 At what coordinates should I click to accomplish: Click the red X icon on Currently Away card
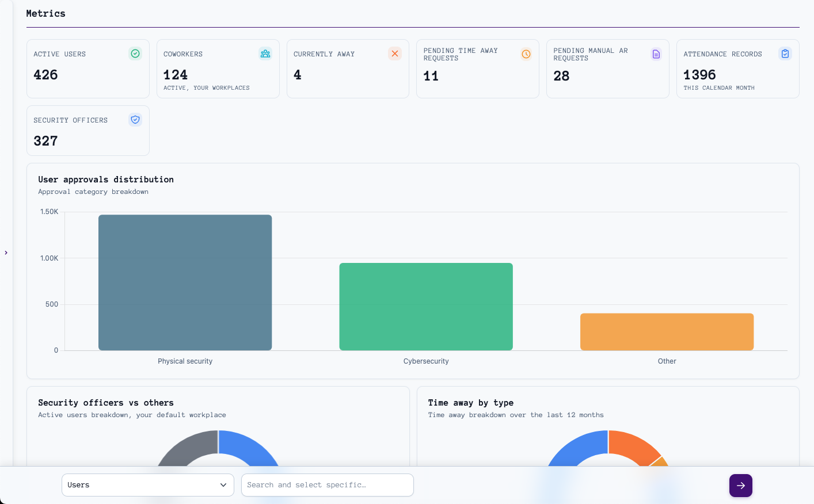tap(395, 53)
